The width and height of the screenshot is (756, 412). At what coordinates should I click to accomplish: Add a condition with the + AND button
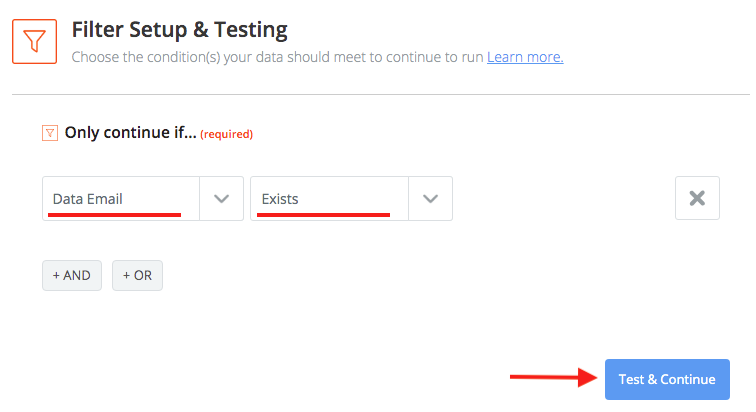72,275
